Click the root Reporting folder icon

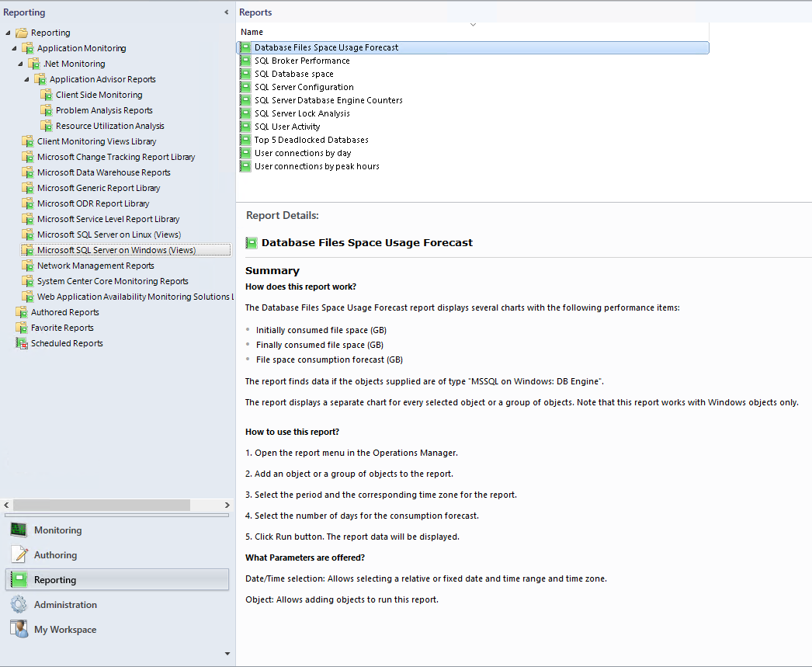tap(21, 33)
